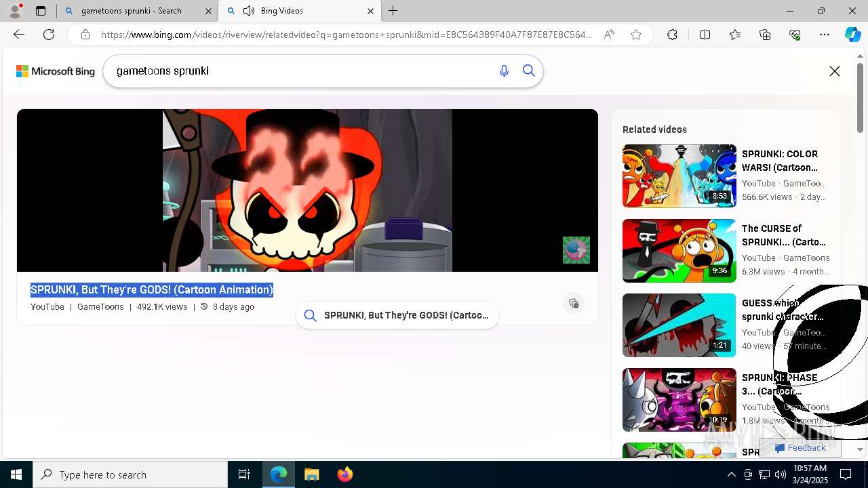868x488 pixels.
Task: Add this page to favorites star
Action: (636, 35)
